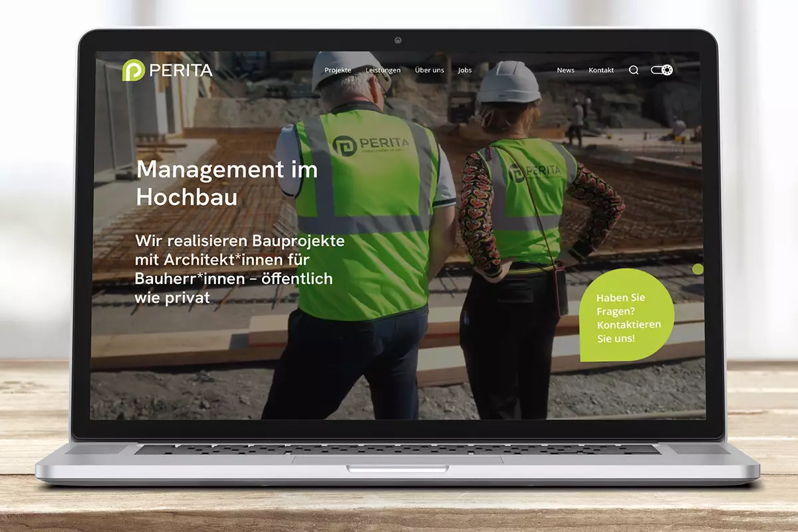
Task: Open the Jobs page link
Action: coord(465,70)
